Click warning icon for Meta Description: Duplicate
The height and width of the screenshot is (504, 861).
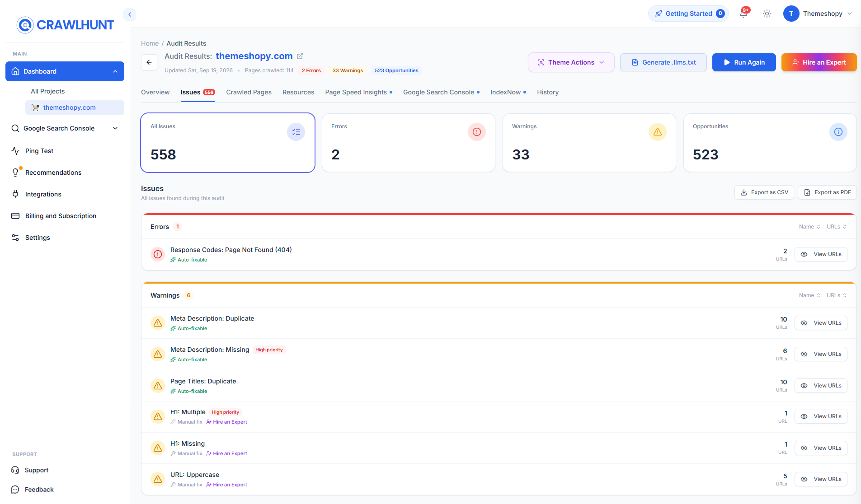[158, 323]
